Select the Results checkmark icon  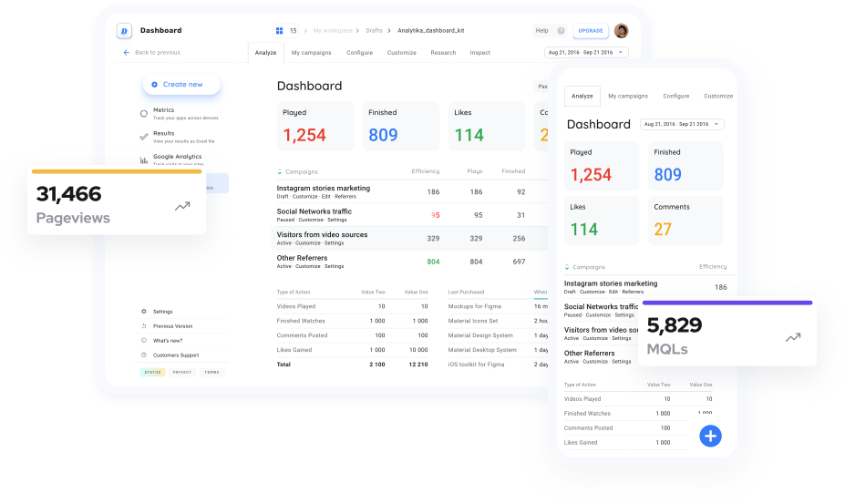(144, 137)
